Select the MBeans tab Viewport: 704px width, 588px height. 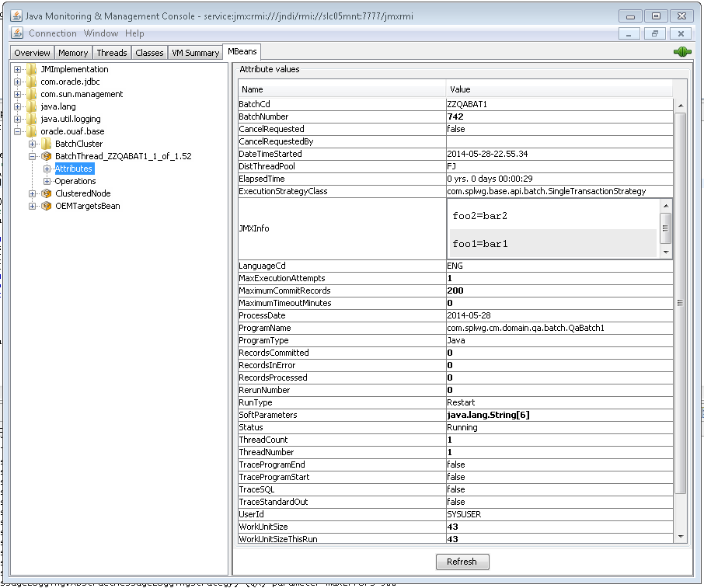pyautogui.click(x=242, y=51)
